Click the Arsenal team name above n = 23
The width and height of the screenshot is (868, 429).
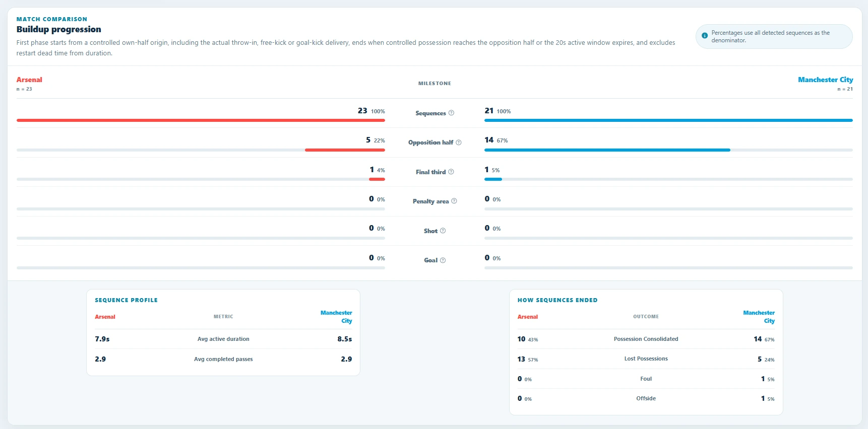pyautogui.click(x=29, y=80)
